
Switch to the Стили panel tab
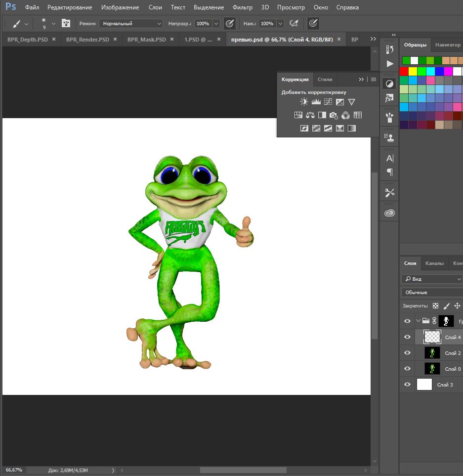325,79
